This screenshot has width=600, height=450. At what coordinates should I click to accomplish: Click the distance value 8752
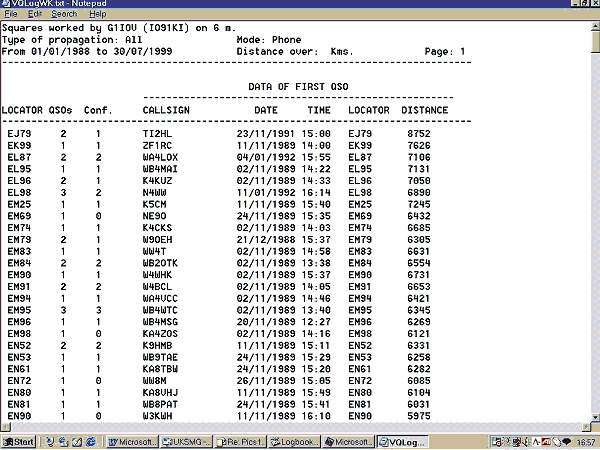(419, 134)
